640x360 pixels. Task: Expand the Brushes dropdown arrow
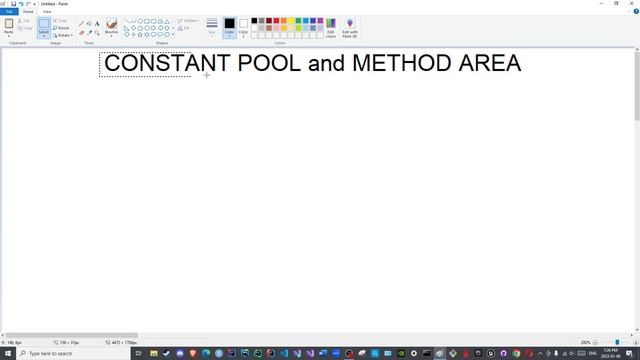[111, 36]
